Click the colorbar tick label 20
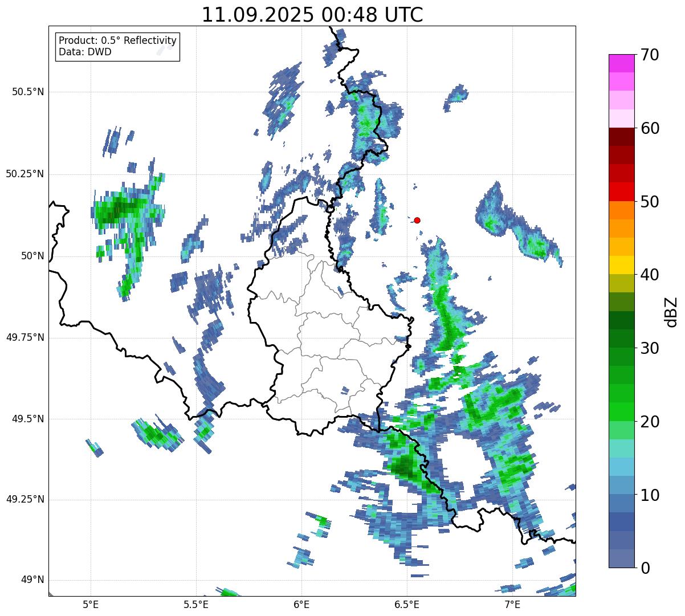The width and height of the screenshot is (685, 616). (650, 422)
